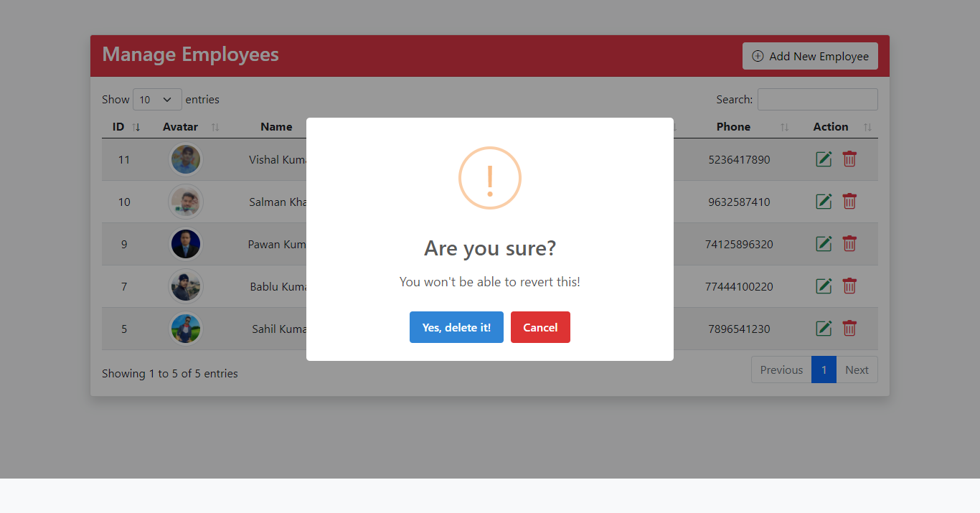Confirm with Yes, delete it!
Viewport: 980px width, 513px height.
[x=456, y=327]
